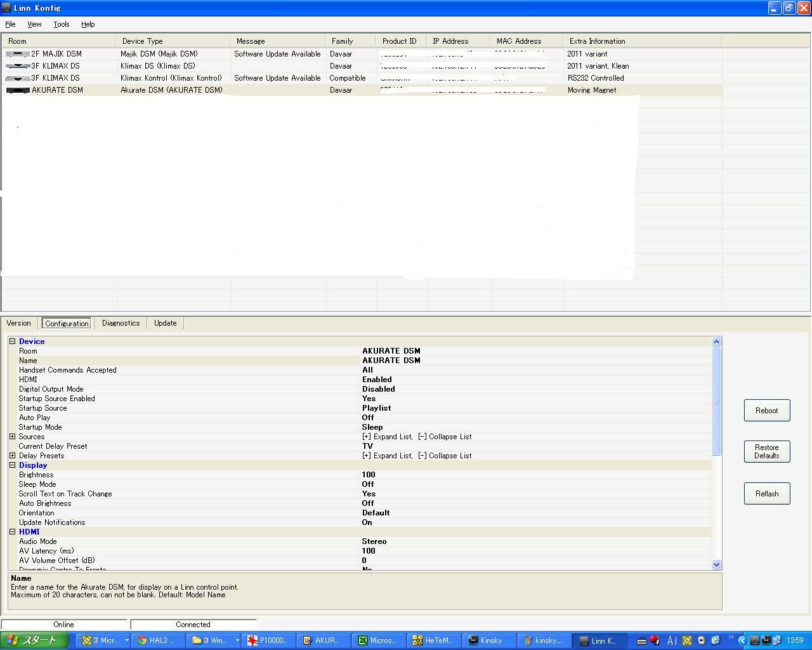Click the configuration scrollbar down arrow
The width and height of the screenshot is (812, 650).
716,564
